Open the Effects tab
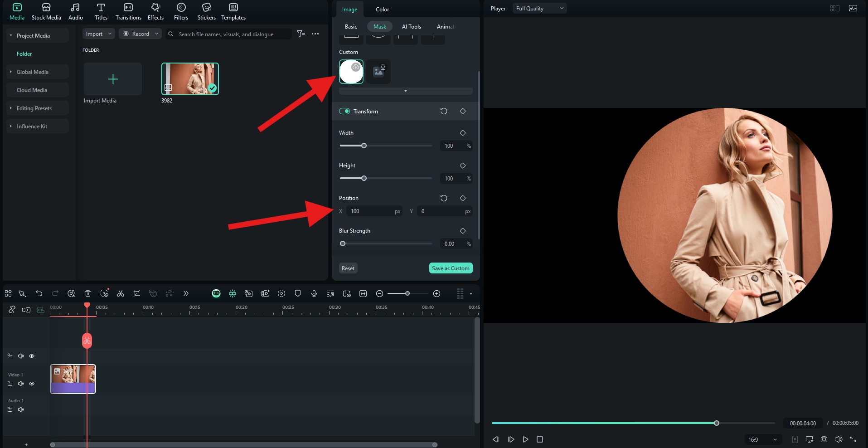Viewport: 868px width, 448px height. (155, 12)
